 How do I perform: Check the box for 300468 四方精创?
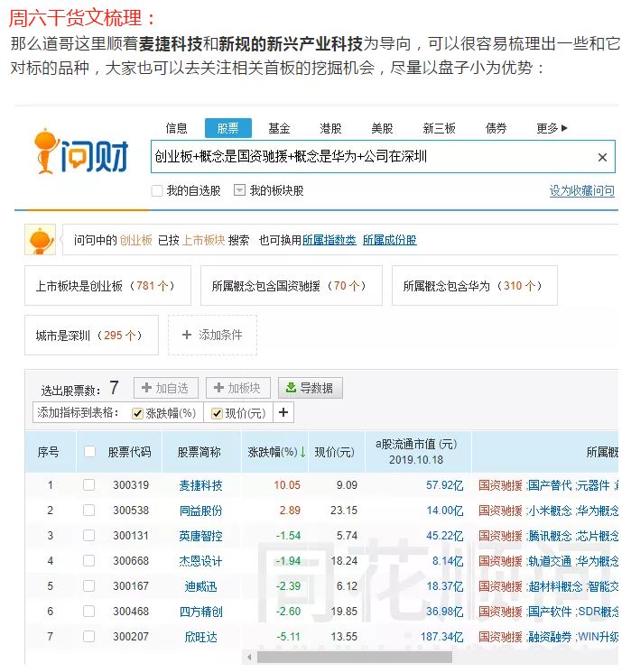click(x=88, y=612)
